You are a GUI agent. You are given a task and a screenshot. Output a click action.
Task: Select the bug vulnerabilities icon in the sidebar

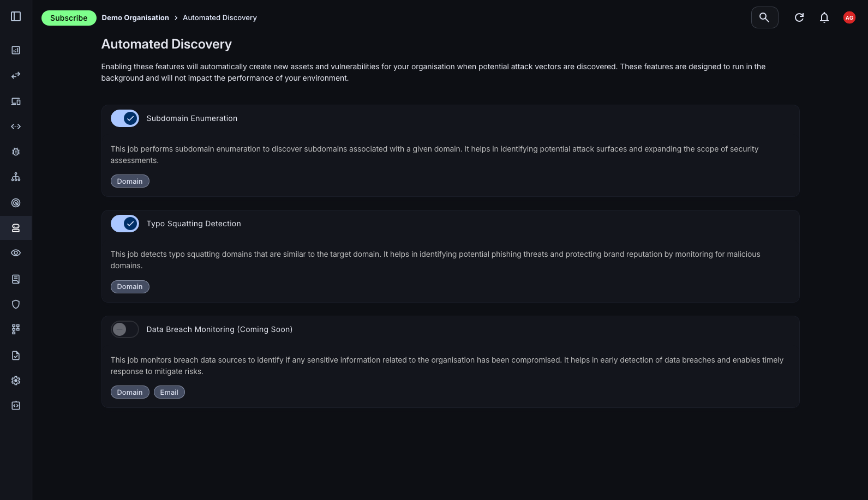[16, 152]
